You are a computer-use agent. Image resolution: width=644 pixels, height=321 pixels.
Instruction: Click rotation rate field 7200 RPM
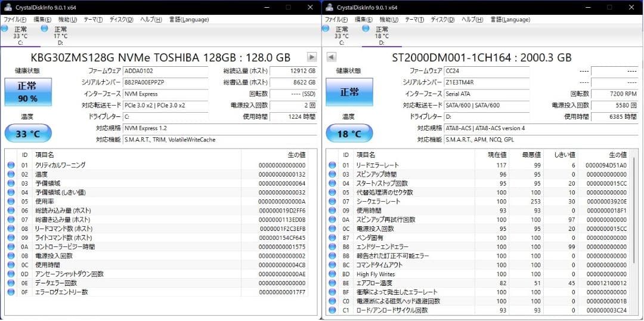615,94
